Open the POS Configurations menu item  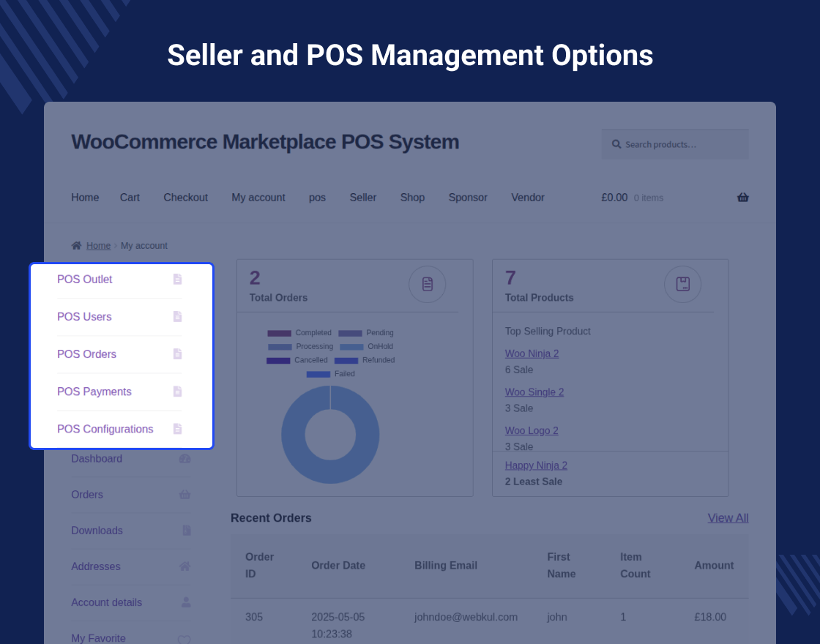coord(105,429)
